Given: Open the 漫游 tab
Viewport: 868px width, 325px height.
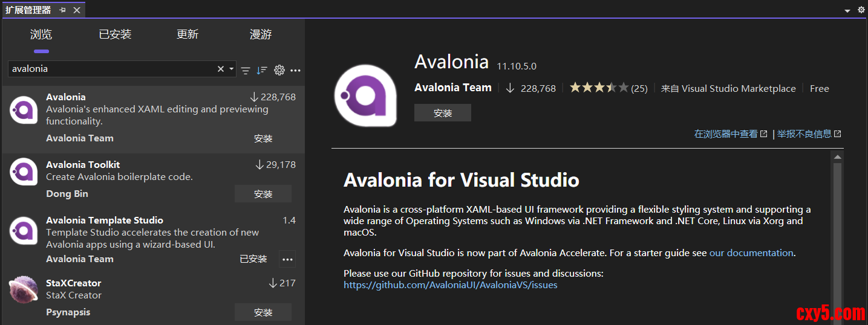Looking at the screenshot, I should point(261,34).
